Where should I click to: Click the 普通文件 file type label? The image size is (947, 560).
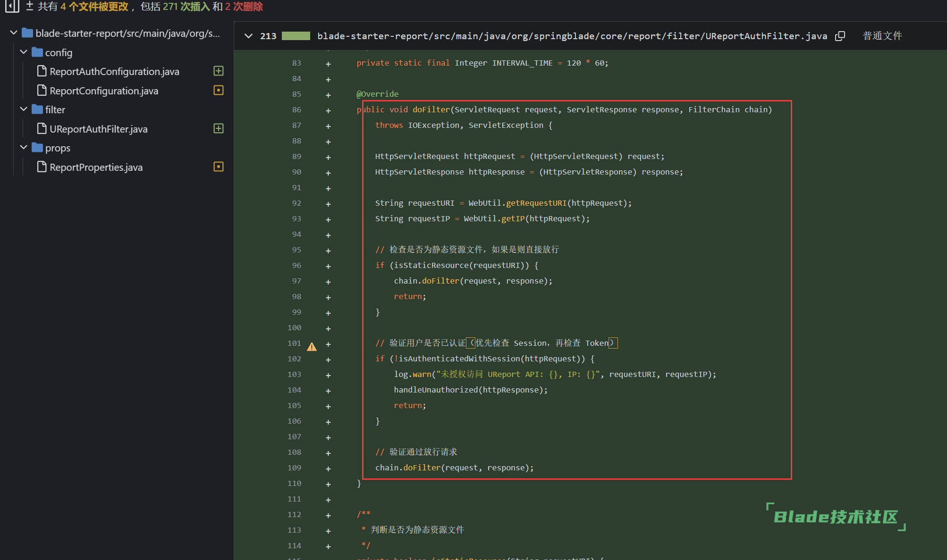[882, 36]
